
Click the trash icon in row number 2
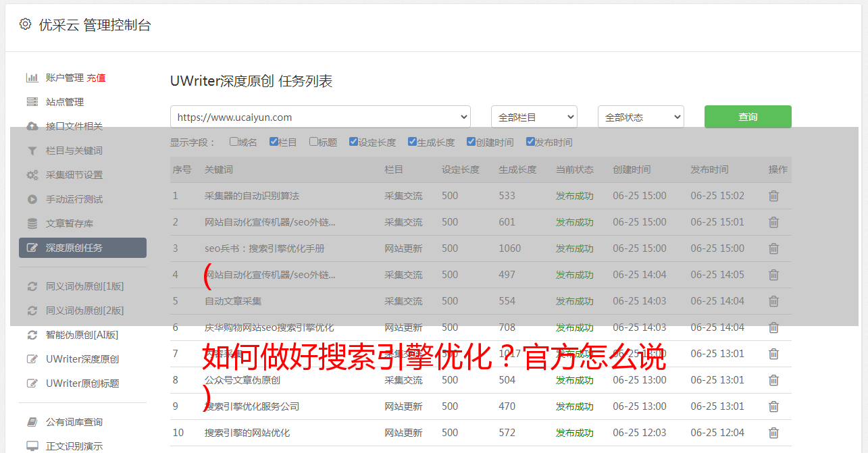coord(773,222)
